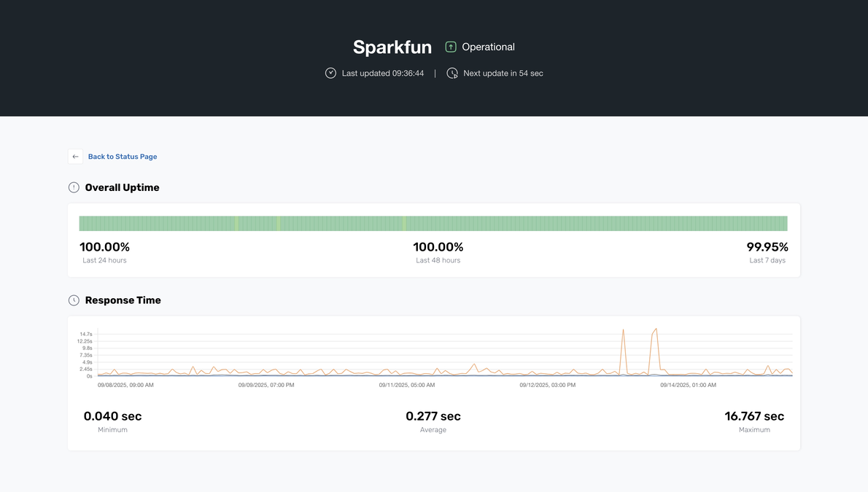Click the checkmark circle before Last updated text

(x=330, y=73)
